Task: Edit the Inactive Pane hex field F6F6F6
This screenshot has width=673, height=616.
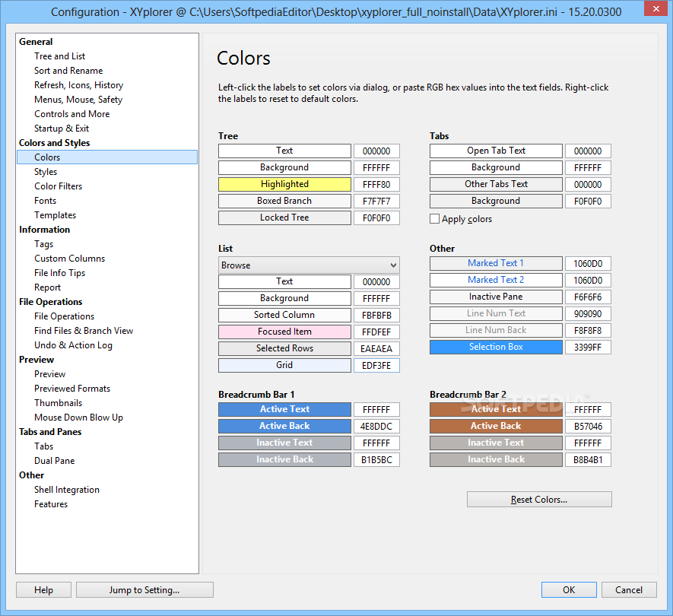Action: (588, 297)
